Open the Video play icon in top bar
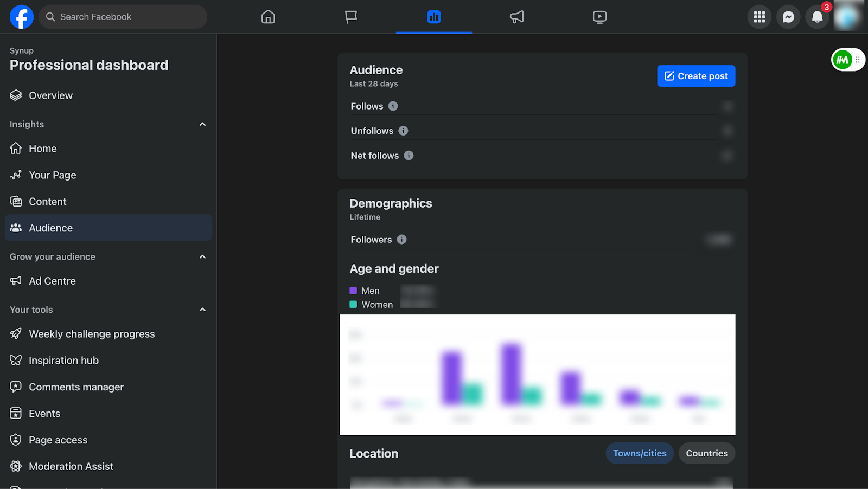868x489 pixels. (x=599, y=17)
